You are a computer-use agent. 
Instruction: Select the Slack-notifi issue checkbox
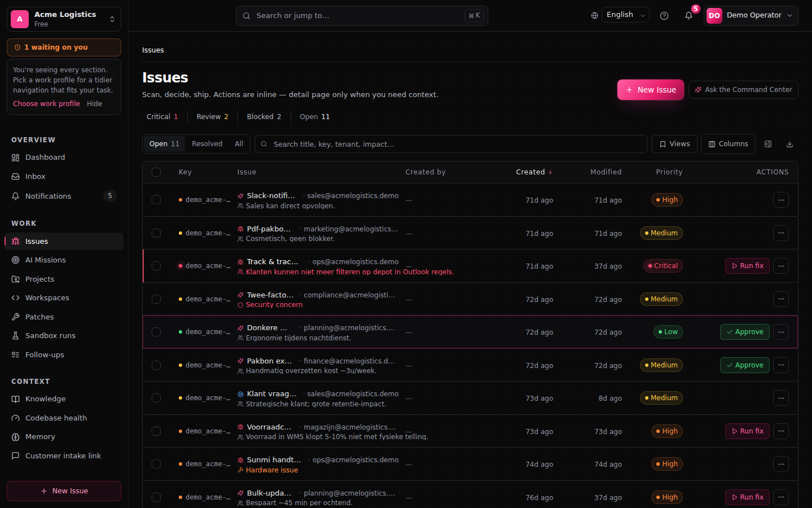pos(156,200)
